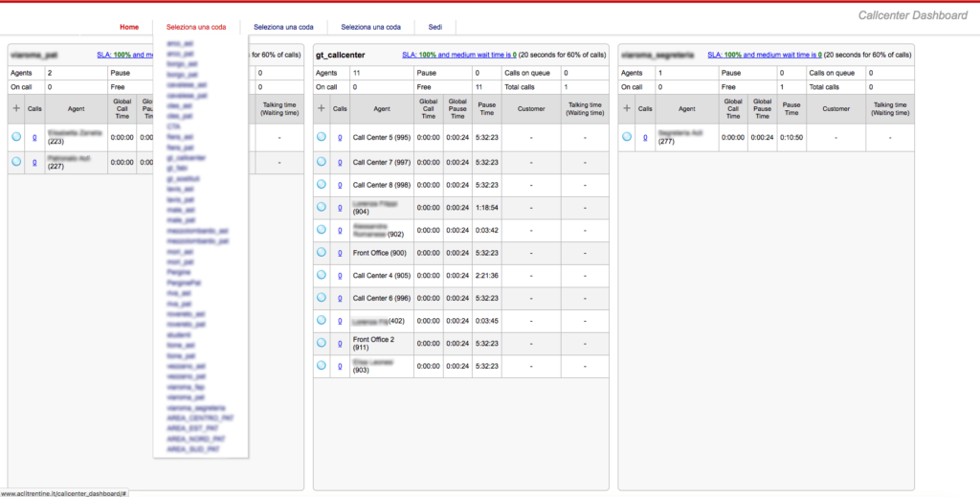Select AREA_CENTRO_PAT from the queue list

click(x=199, y=418)
